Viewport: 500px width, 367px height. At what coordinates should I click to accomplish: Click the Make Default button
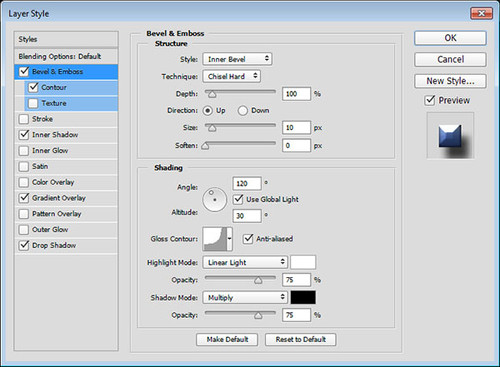227,339
